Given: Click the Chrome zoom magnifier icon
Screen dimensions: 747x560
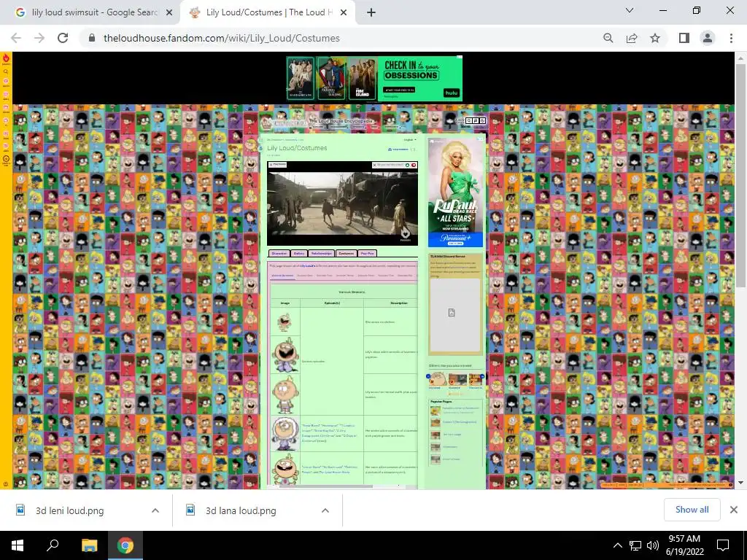Looking at the screenshot, I should [x=608, y=38].
